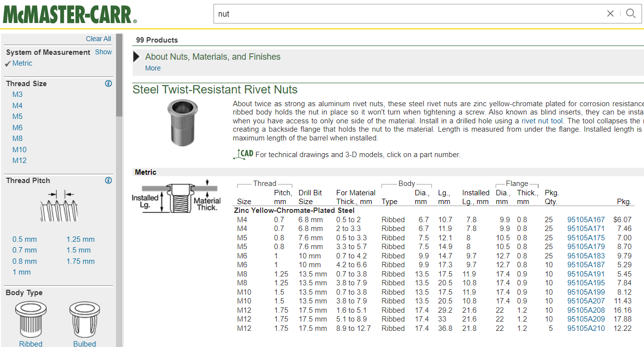Open part number 95105A191
This screenshot has height=347, width=644.
586,274
